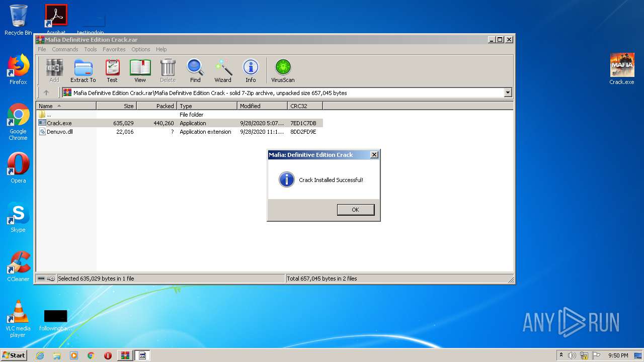This screenshot has width=644, height=362.
Task: Click the Action Center flag tray icon
Action: [596, 355]
